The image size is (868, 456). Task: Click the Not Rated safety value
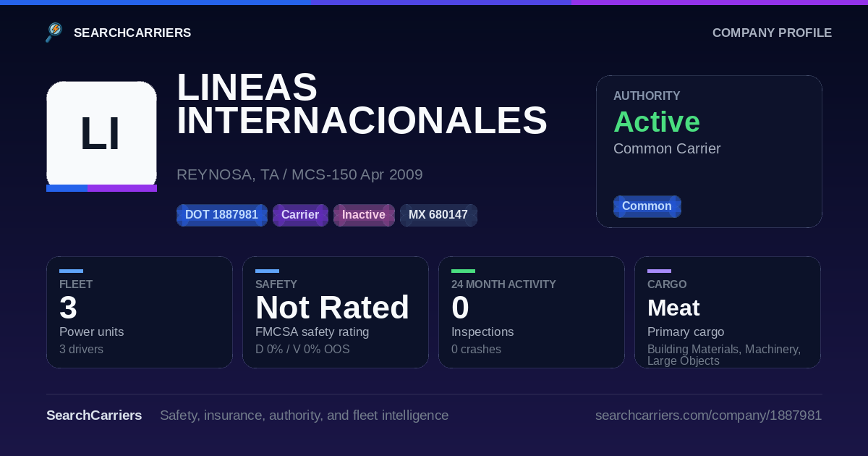tap(332, 308)
